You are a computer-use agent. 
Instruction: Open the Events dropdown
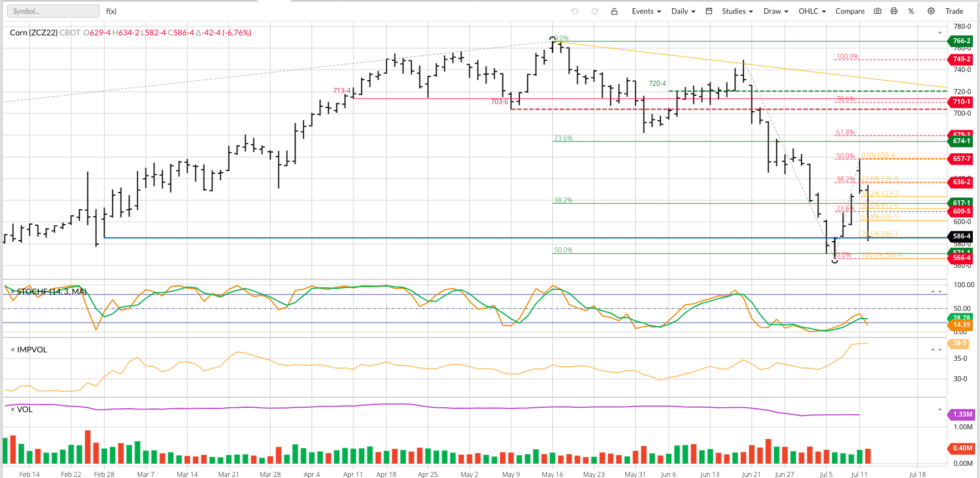[646, 11]
